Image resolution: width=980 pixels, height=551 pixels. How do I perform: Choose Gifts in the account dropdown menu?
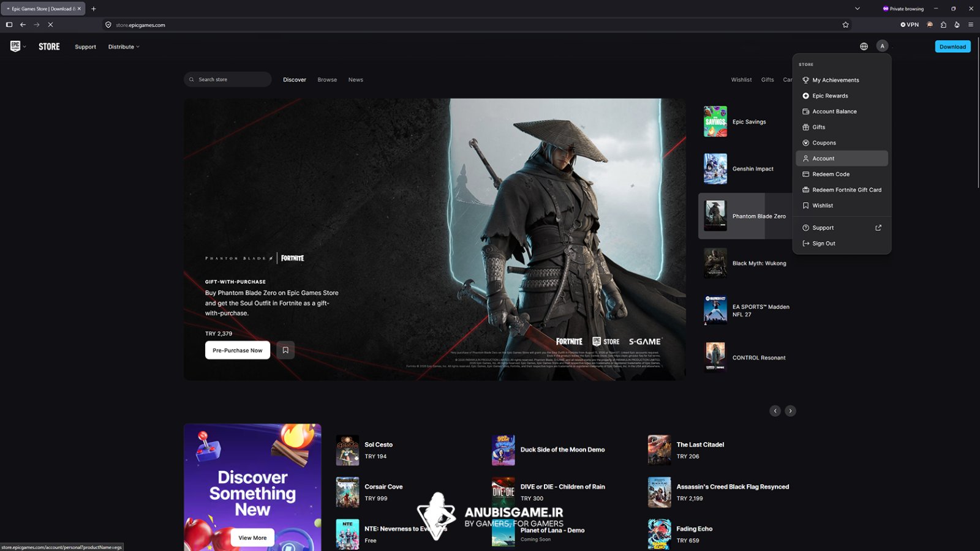click(x=842, y=127)
